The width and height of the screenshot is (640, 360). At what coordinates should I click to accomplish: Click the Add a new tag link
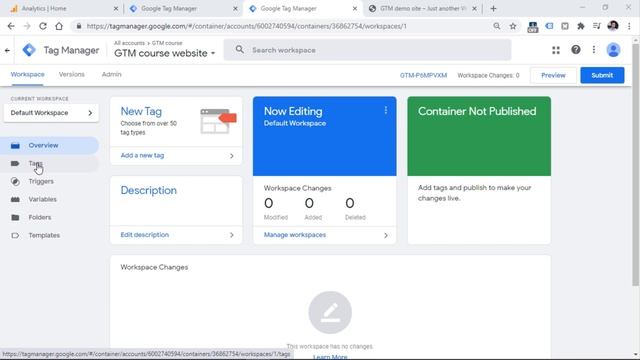[x=142, y=156]
